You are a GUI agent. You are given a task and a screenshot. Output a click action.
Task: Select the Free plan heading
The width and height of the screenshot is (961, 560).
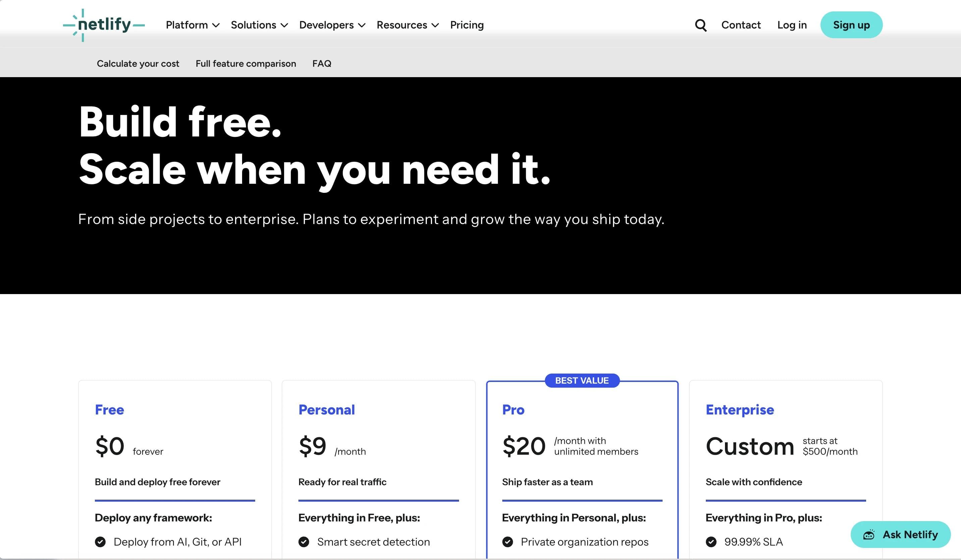(x=109, y=410)
